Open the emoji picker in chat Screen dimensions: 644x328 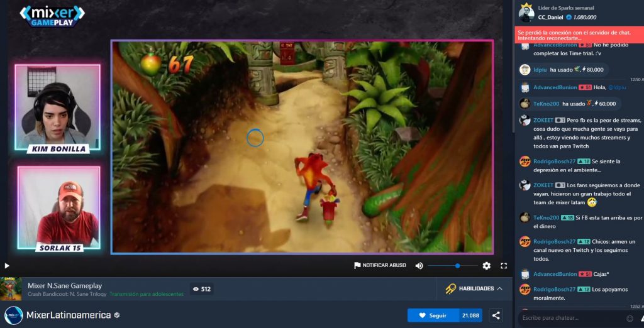click(x=630, y=318)
